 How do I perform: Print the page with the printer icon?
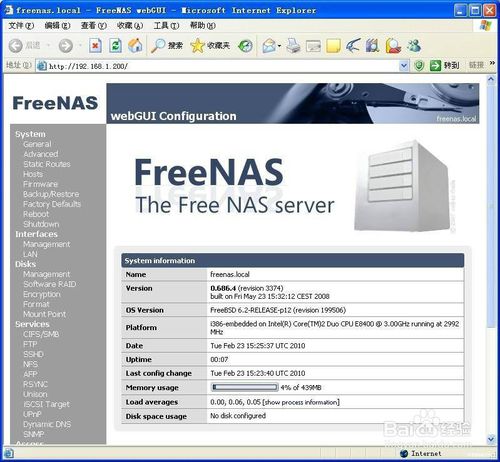click(293, 46)
